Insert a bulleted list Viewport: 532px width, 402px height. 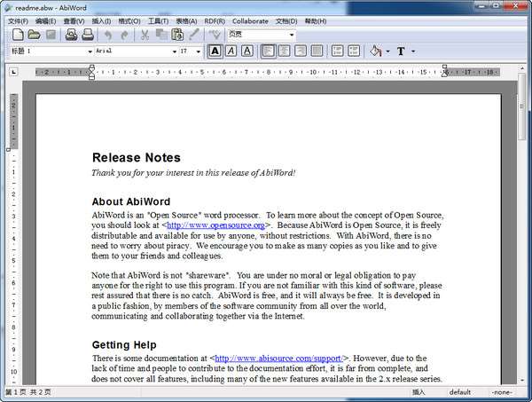354,51
